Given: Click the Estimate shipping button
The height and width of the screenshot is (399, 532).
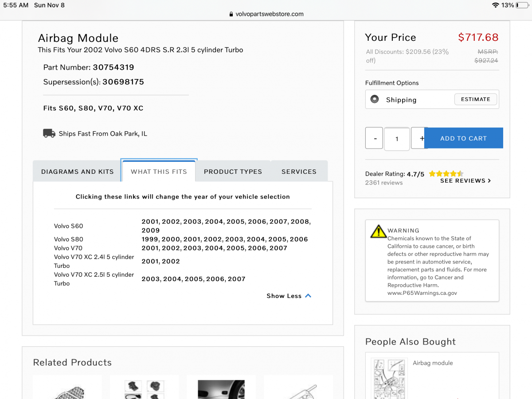Looking at the screenshot, I should pyautogui.click(x=475, y=99).
